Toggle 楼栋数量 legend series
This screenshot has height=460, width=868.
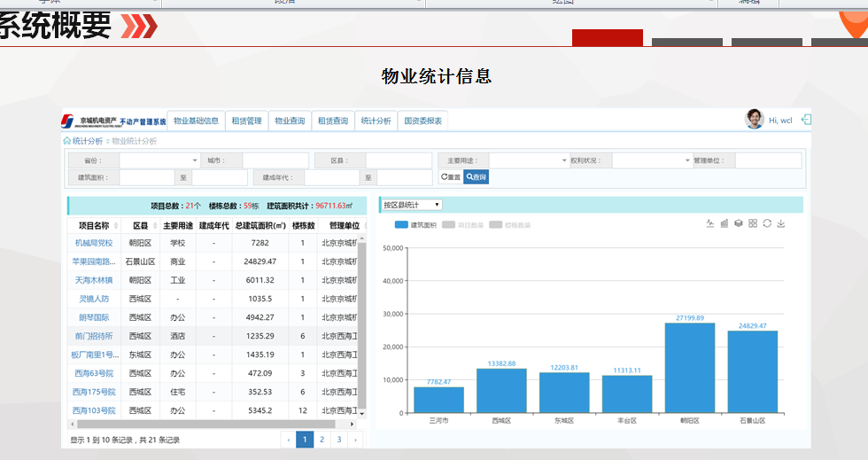click(511, 225)
